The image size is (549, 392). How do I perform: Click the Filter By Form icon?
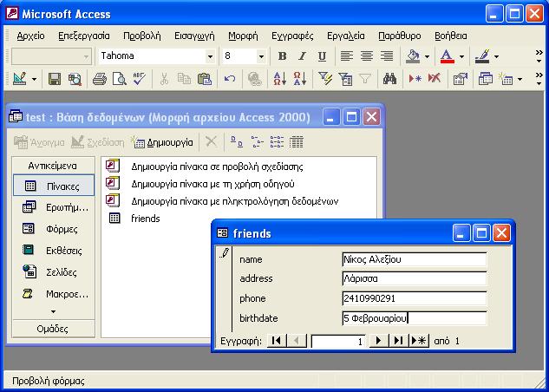pos(345,79)
